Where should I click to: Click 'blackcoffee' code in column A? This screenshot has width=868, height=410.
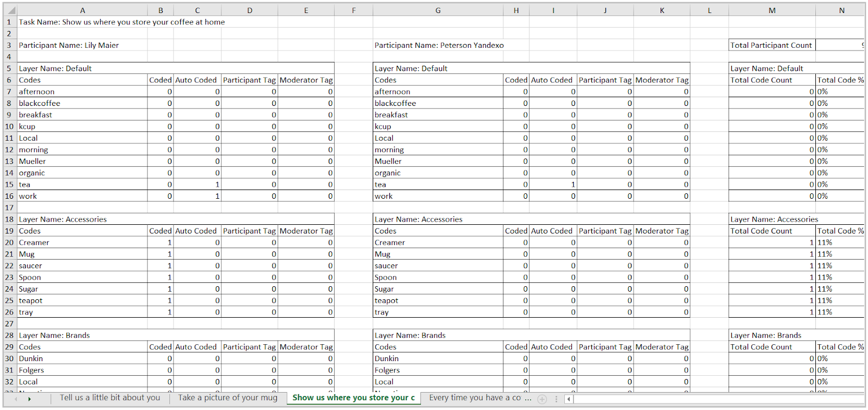[x=82, y=103]
